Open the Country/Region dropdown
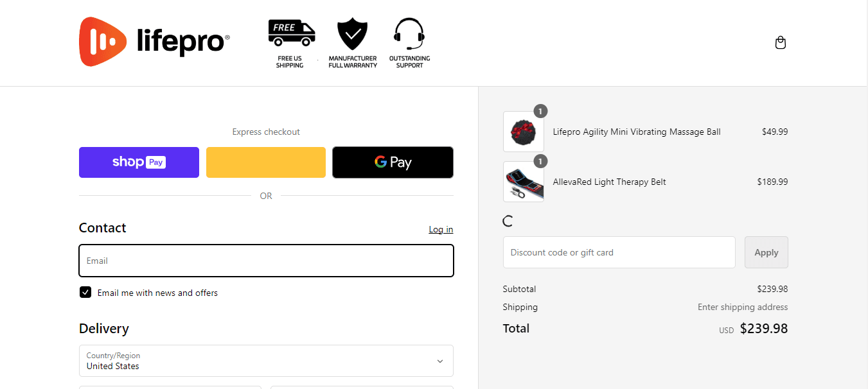 266,361
